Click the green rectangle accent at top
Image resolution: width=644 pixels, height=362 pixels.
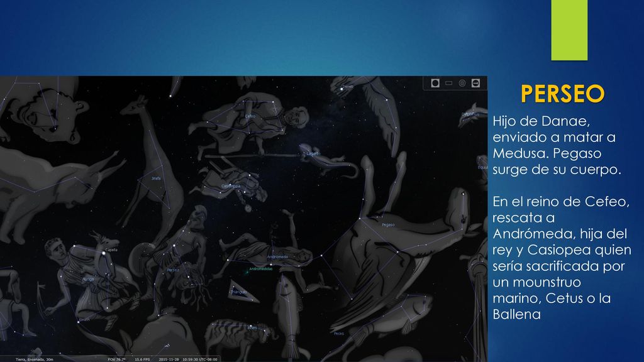coord(569,30)
